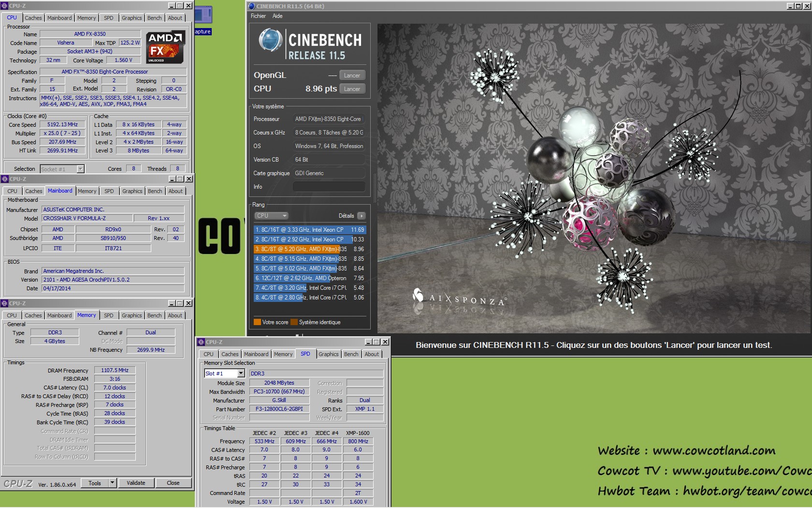Open the About tab in the Motherboard CPU-Z window
This screenshot has width=812, height=508.
point(175,191)
